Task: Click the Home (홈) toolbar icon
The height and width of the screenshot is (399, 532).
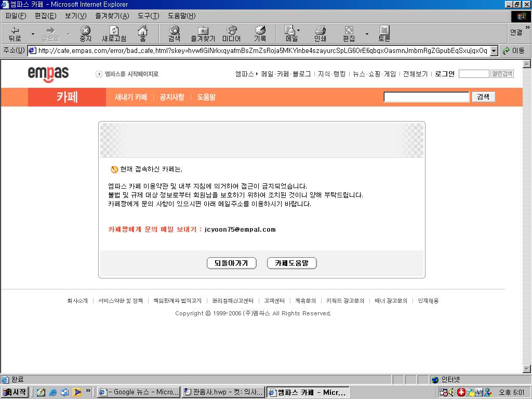Action: 142,34
